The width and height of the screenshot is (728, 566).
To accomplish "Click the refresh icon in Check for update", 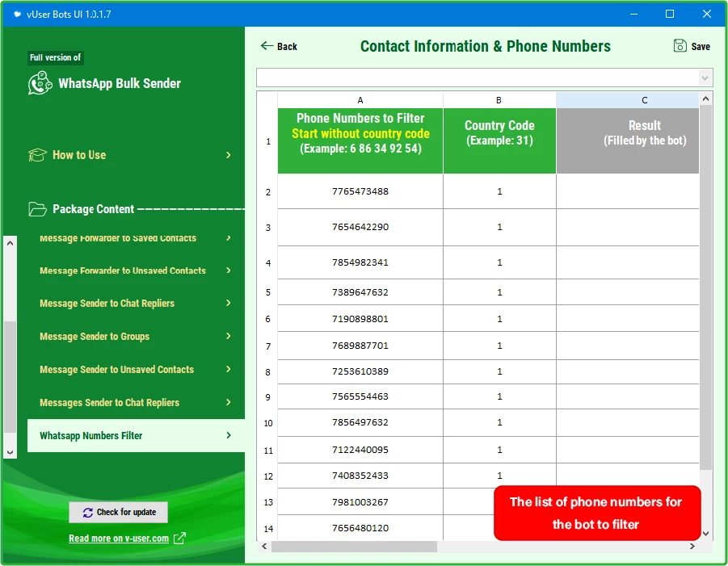I will click(88, 512).
